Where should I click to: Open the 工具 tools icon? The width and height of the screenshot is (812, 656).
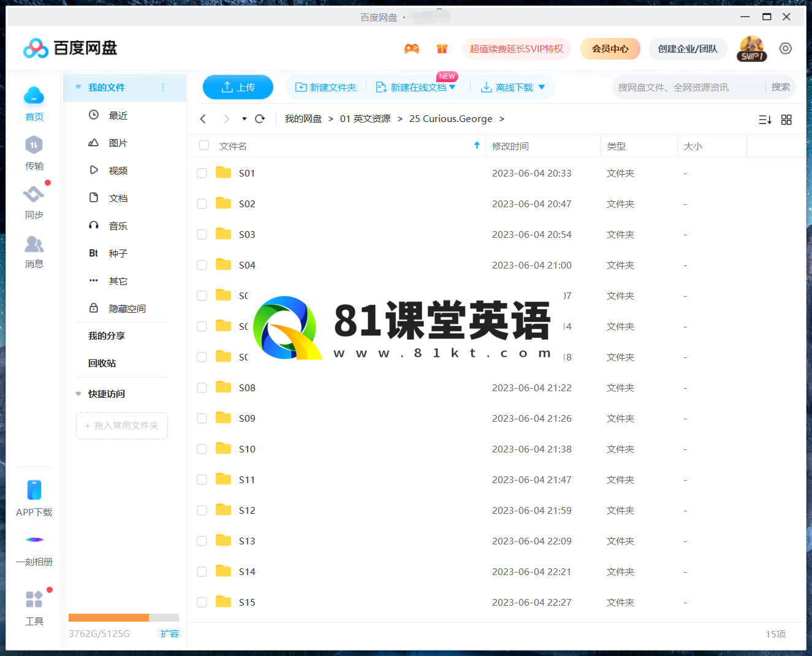point(34,599)
